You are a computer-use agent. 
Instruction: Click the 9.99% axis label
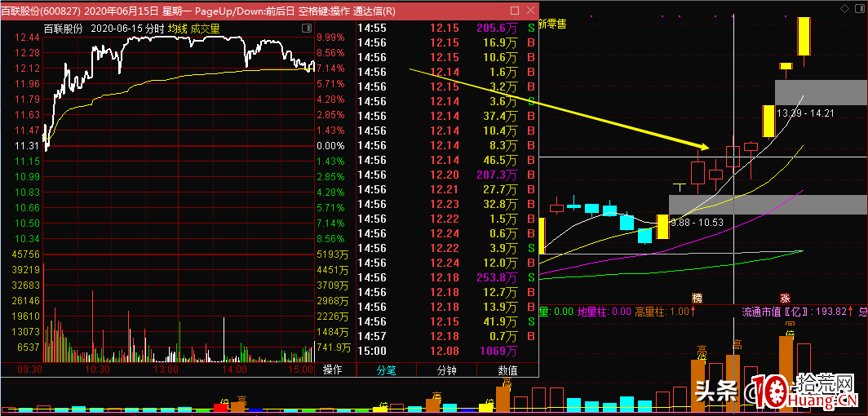click(x=331, y=37)
